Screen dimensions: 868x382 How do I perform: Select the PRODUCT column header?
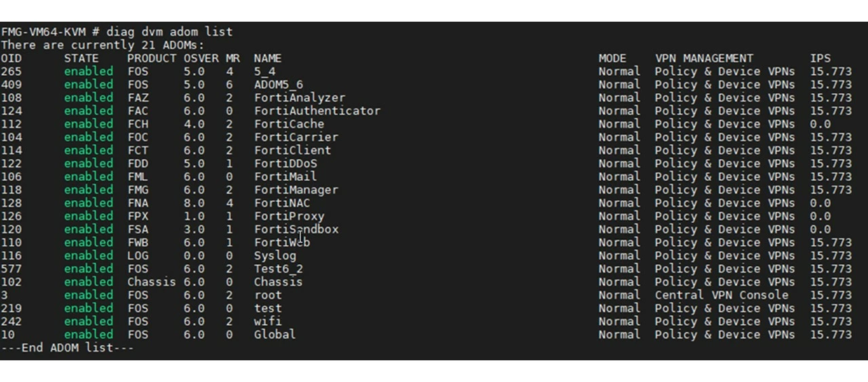click(x=152, y=58)
